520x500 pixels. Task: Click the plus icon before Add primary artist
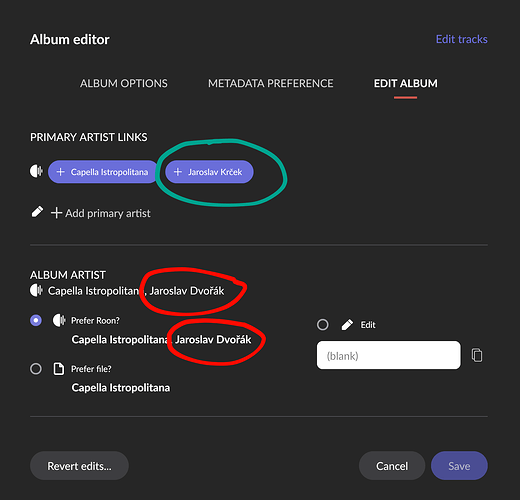(57, 213)
